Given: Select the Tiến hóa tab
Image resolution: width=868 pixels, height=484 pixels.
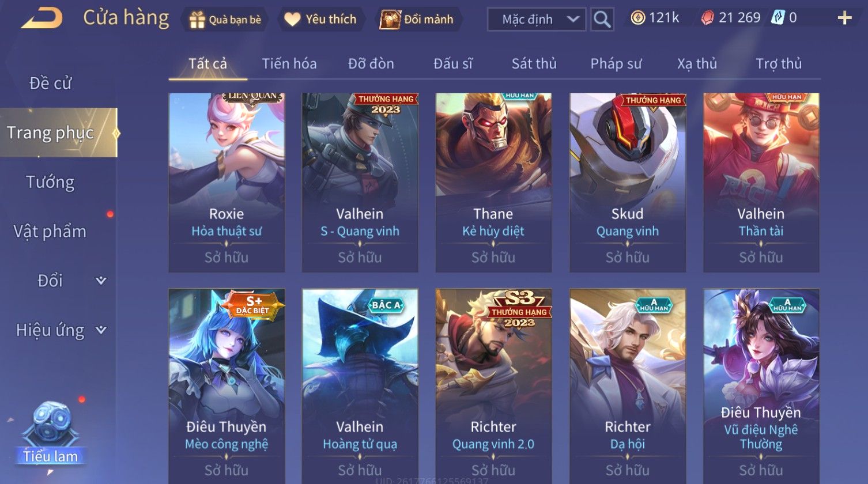Looking at the screenshot, I should pos(289,64).
